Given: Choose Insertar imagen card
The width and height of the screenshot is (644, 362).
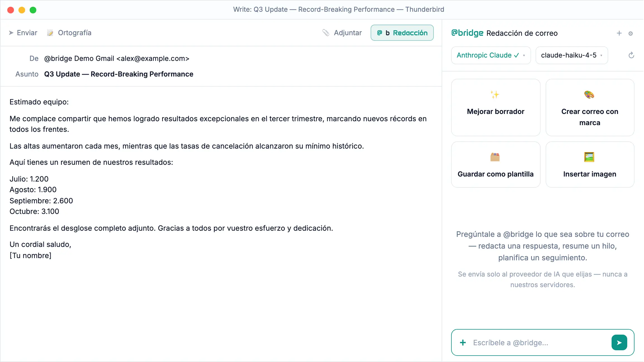Looking at the screenshot, I should tap(590, 165).
